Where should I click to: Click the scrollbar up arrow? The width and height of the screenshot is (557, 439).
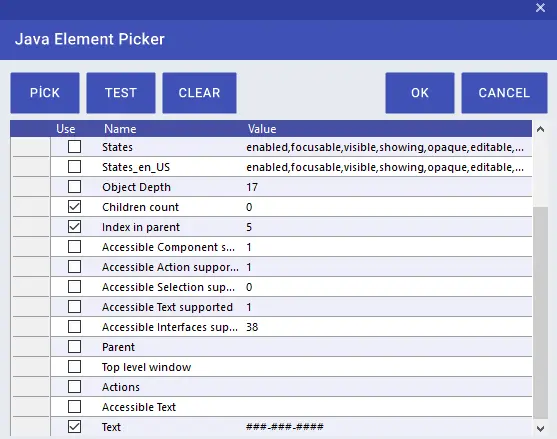[540, 129]
